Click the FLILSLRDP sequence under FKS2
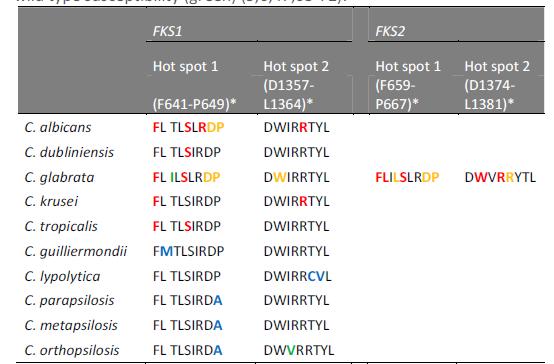Screen dimensions: 554x364 pos(407,177)
